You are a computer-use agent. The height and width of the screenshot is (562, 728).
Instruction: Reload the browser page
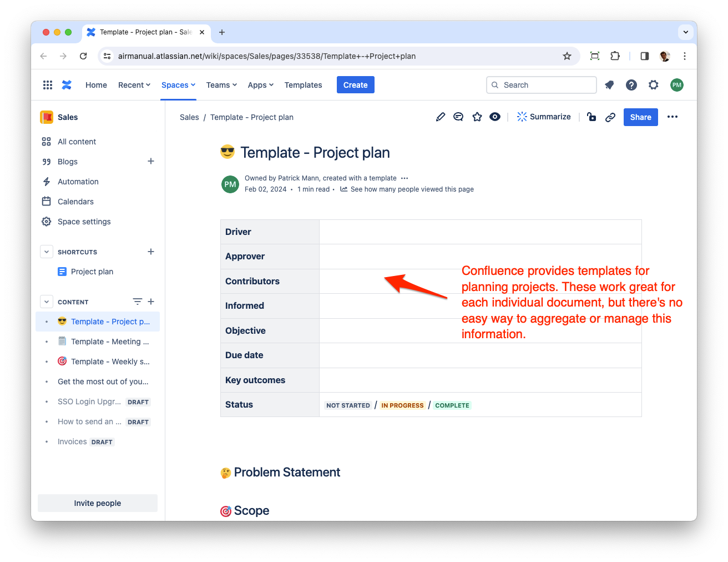[83, 56]
